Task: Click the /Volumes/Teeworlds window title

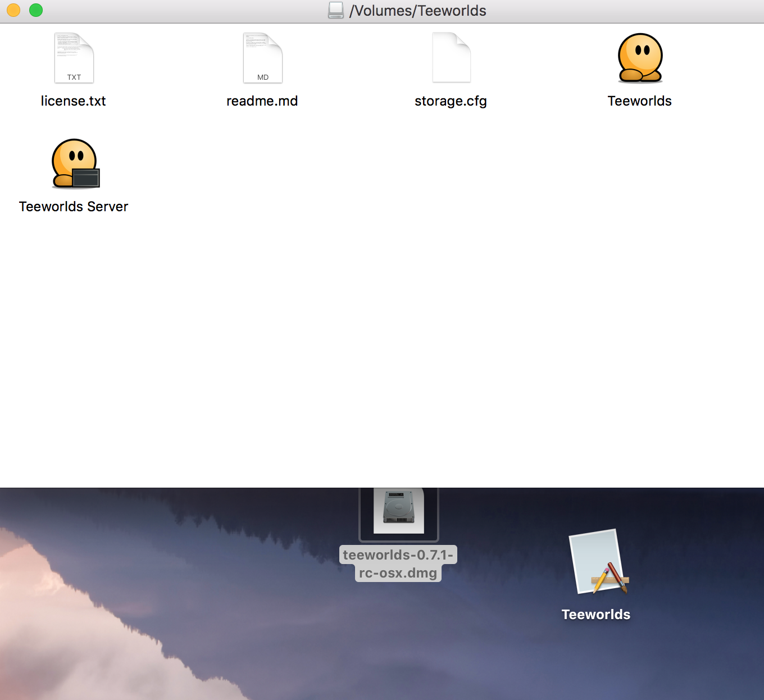Action: tap(417, 10)
